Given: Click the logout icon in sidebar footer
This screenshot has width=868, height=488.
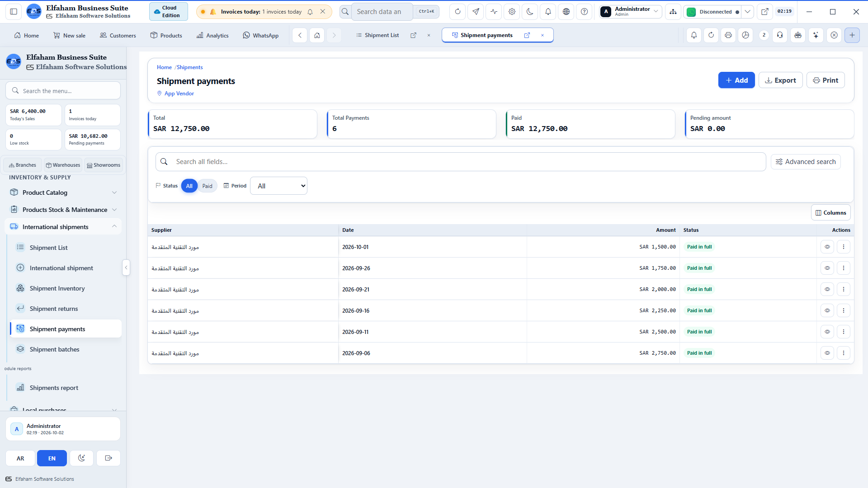Looking at the screenshot, I should coord(108,458).
